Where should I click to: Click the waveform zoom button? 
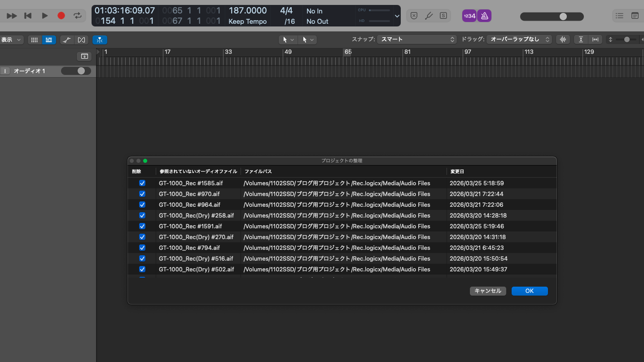(562, 39)
